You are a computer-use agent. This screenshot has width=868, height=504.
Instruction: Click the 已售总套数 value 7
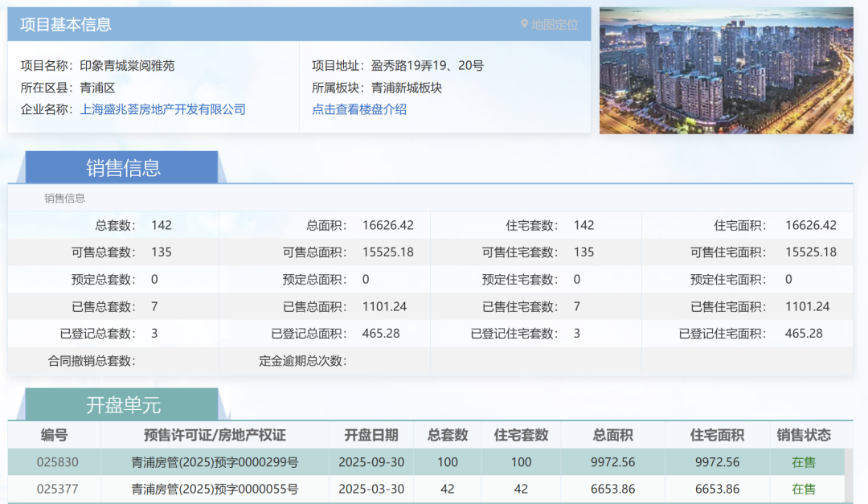tap(154, 307)
